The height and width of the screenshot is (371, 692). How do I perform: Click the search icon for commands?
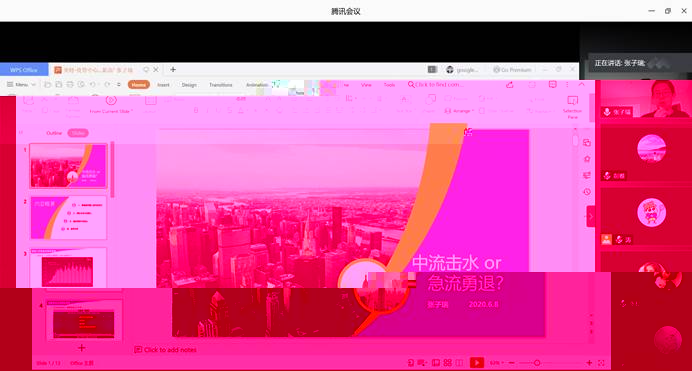411,84
